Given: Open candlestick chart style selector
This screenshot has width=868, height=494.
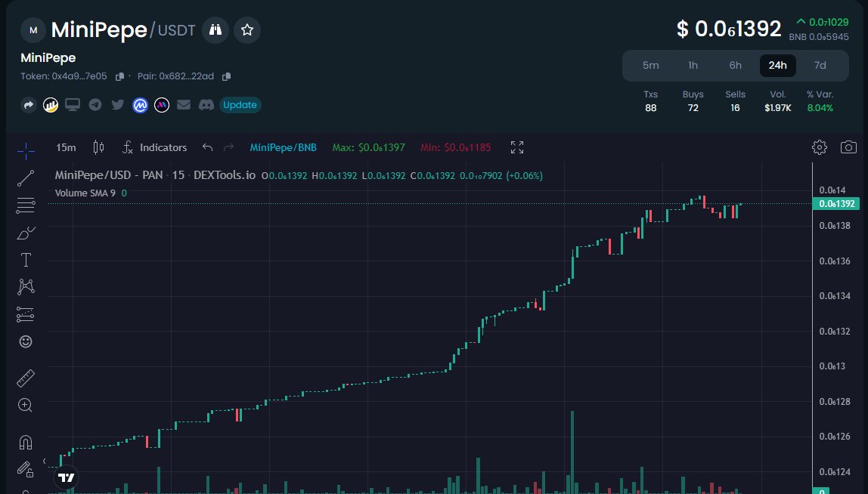Looking at the screenshot, I should (98, 147).
